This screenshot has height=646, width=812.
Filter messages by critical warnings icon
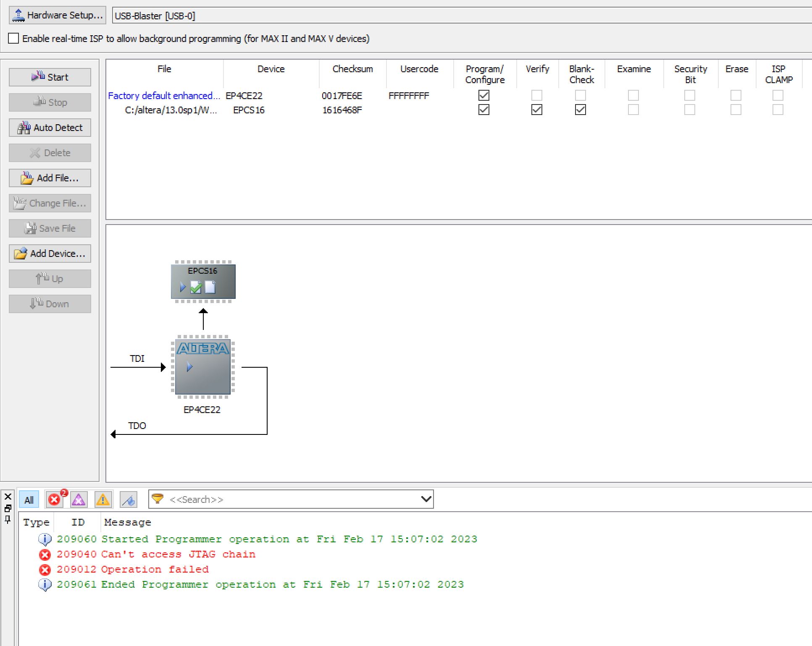pos(79,500)
